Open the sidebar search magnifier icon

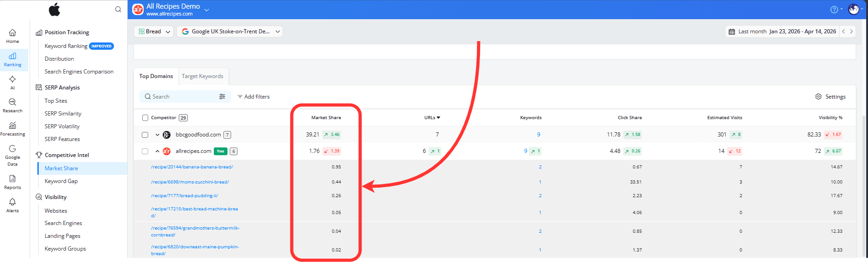point(118,9)
